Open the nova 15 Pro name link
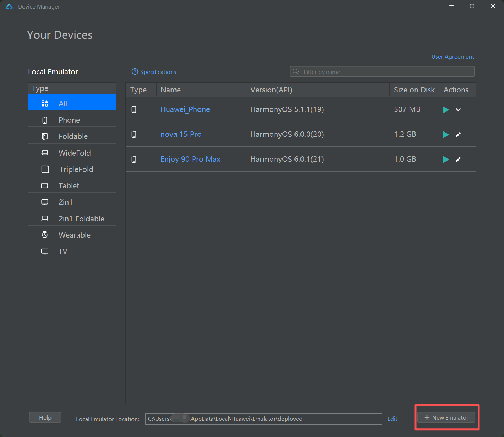The image size is (504, 437). 181,134
